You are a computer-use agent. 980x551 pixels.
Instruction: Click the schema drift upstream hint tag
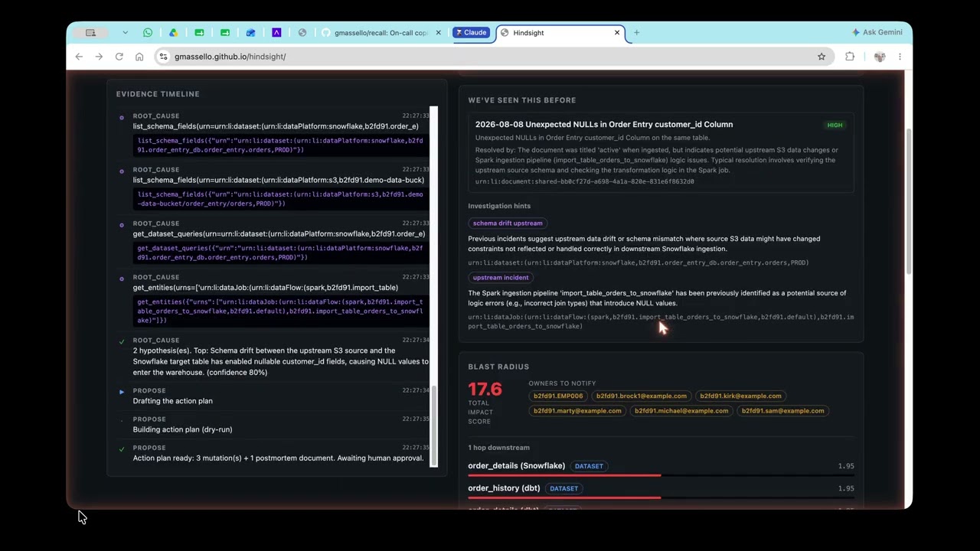[x=508, y=223]
